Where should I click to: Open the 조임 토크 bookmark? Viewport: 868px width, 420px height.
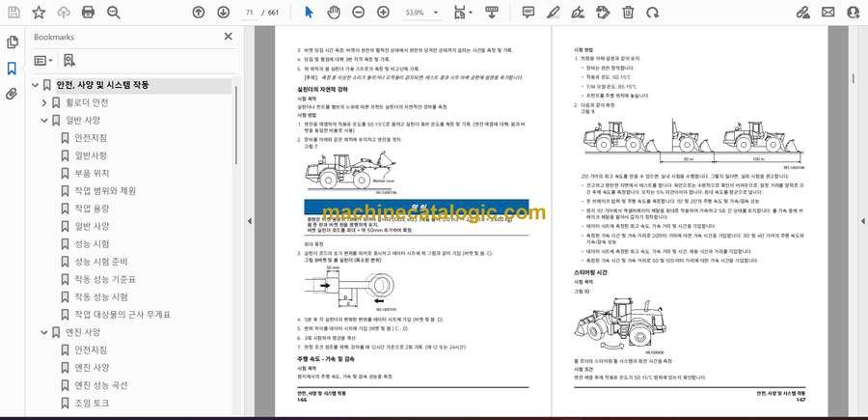[x=92, y=403]
